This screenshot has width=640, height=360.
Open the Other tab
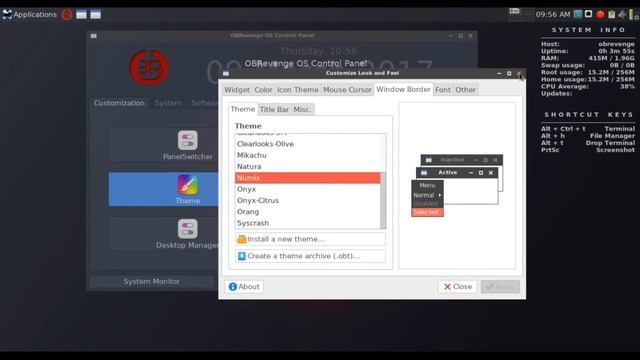(x=465, y=90)
